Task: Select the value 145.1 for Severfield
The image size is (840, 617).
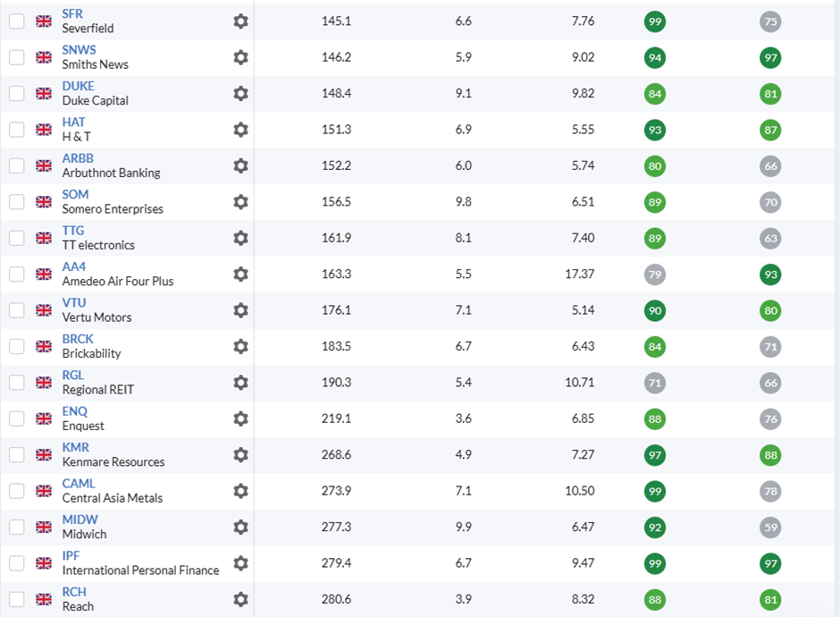Action: tap(336, 21)
